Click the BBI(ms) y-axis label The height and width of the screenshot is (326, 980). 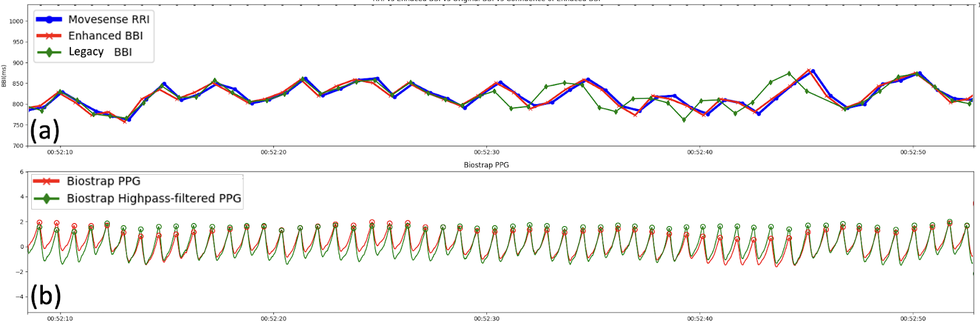(4, 76)
